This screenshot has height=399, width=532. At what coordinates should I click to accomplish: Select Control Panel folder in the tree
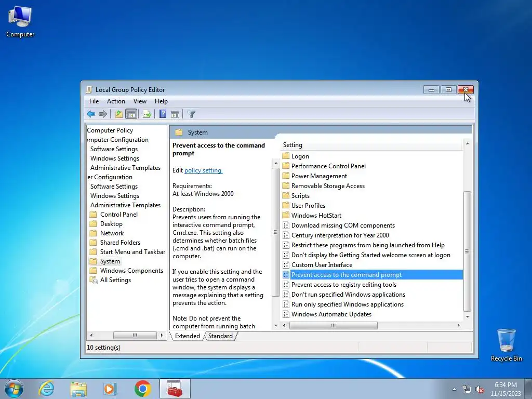point(119,215)
